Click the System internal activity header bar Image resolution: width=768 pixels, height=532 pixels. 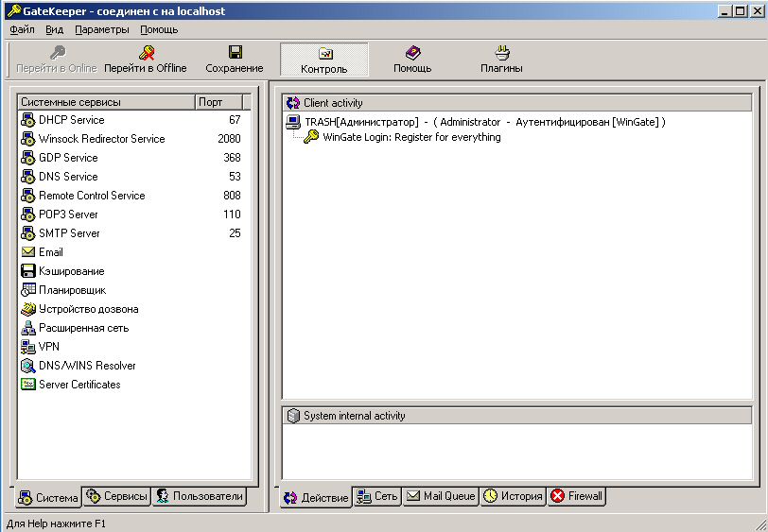(x=517, y=416)
